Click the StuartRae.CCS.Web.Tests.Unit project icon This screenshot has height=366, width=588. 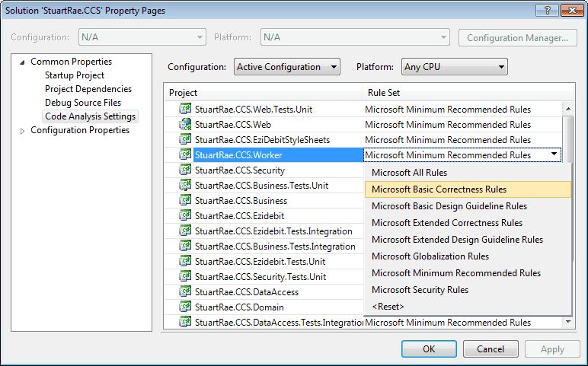(x=184, y=110)
